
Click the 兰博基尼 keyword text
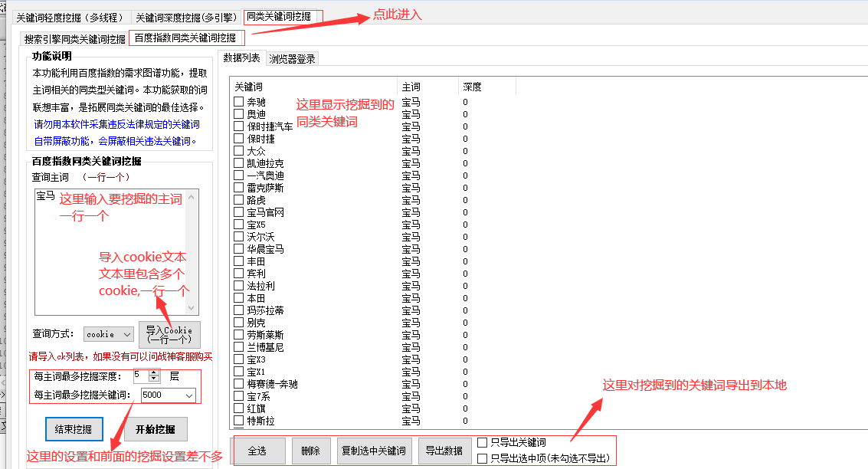point(265,347)
